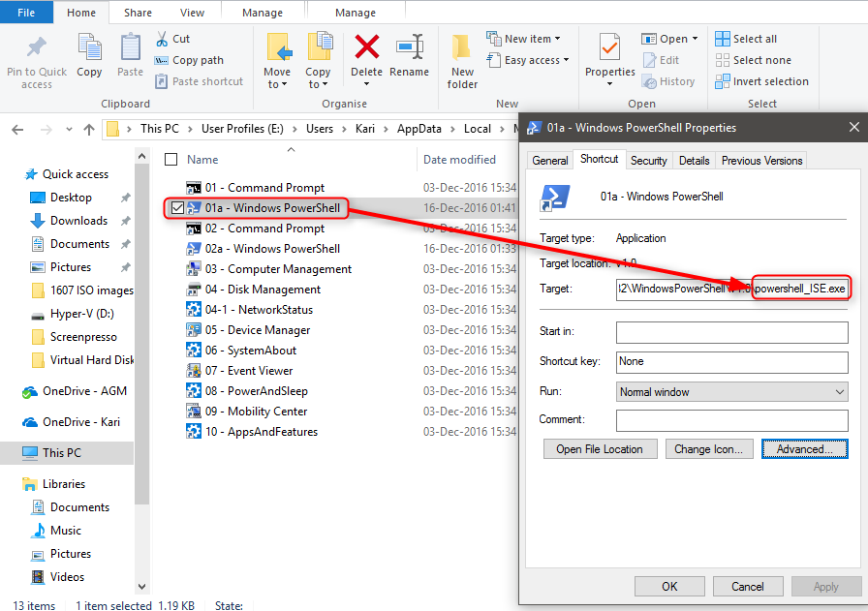Click the Advanced button

(x=804, y=449)
